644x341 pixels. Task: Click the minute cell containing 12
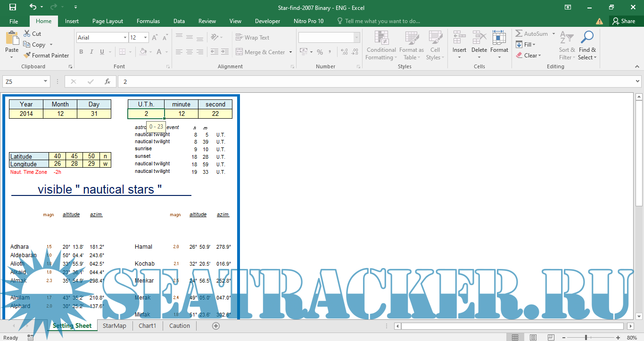[x=181, y=114]
